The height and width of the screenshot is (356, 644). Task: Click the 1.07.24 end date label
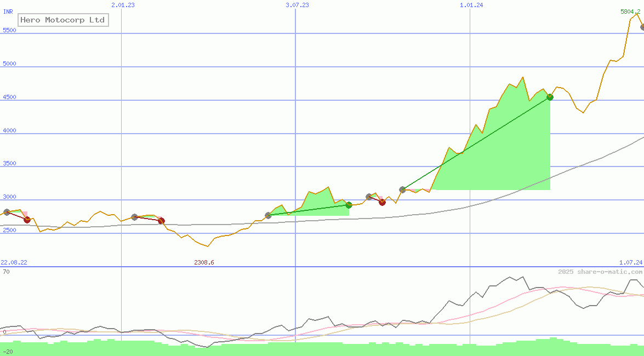pyautogui.click(x=631, y=262)
